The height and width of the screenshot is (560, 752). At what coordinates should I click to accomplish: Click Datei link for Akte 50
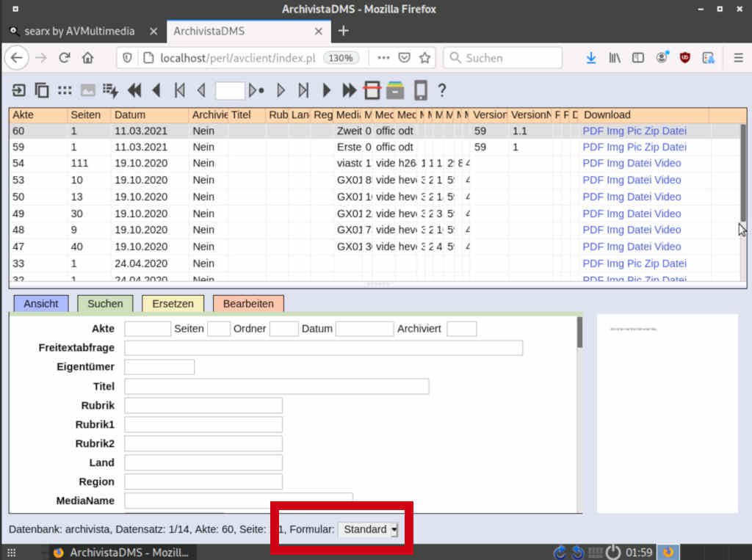640,197
